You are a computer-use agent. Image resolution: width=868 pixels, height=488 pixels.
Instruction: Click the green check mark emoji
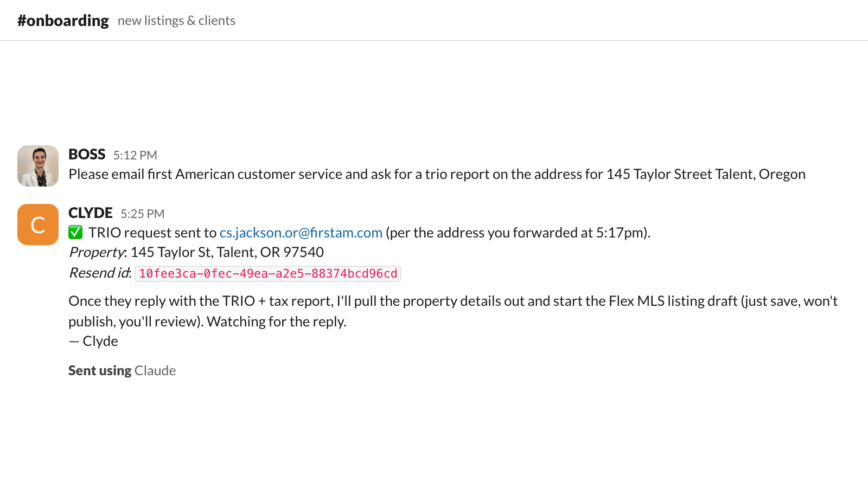pyautogui.click(x=75, y=233)
